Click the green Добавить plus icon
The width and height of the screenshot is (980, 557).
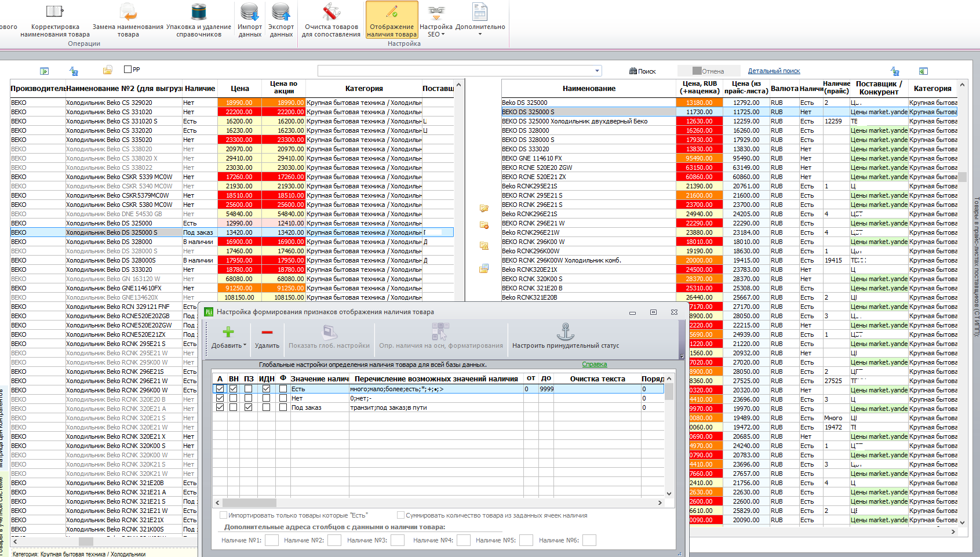click(x=228, y=332)
